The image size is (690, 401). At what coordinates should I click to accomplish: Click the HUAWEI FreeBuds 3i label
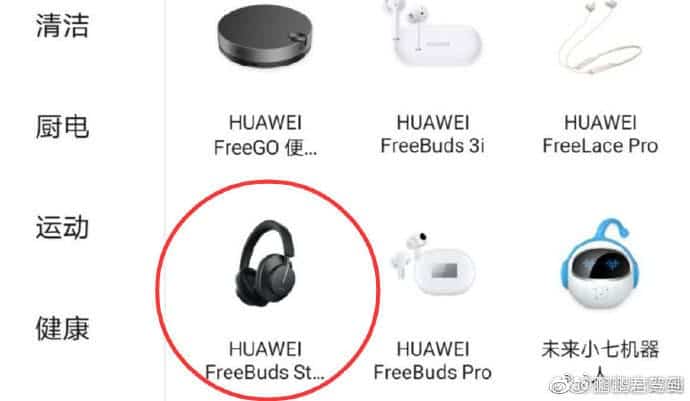433,134
